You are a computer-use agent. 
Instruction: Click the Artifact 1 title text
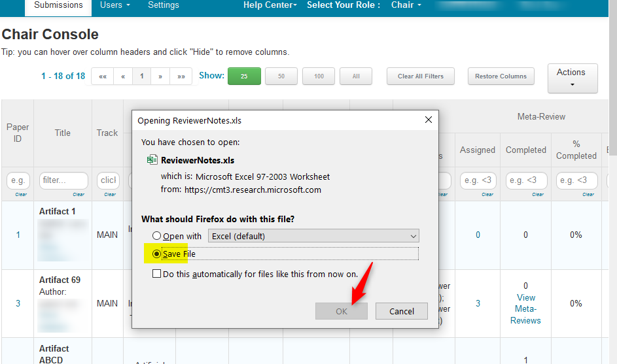[x=57, y=211]
